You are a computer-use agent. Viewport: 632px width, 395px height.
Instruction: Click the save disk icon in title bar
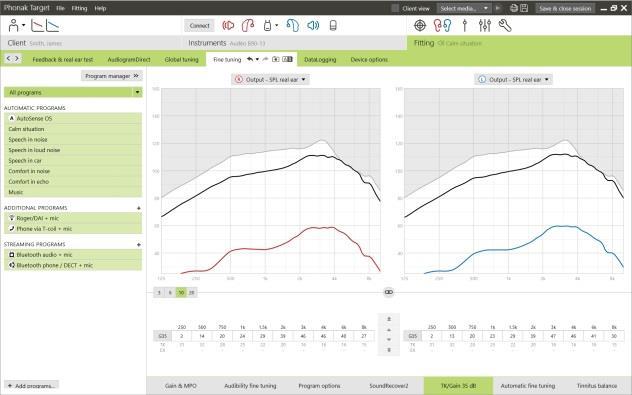pos(524,8)
